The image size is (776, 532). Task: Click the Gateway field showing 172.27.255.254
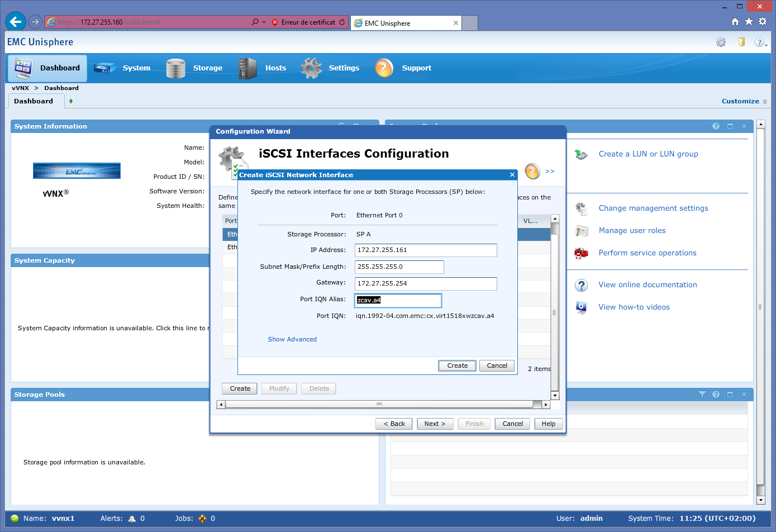[426, 284]
